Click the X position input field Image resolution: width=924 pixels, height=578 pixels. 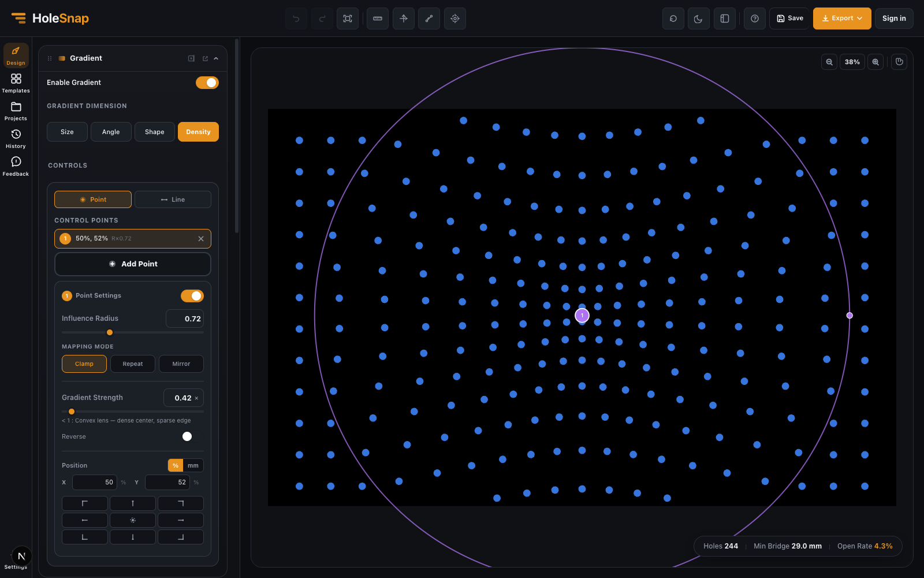tap(95, 482)
